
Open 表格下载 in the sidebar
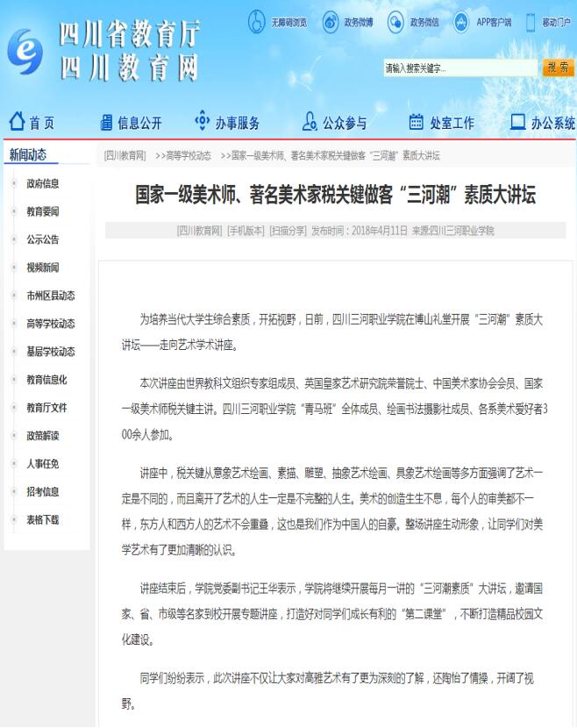[x=43, y=519]
